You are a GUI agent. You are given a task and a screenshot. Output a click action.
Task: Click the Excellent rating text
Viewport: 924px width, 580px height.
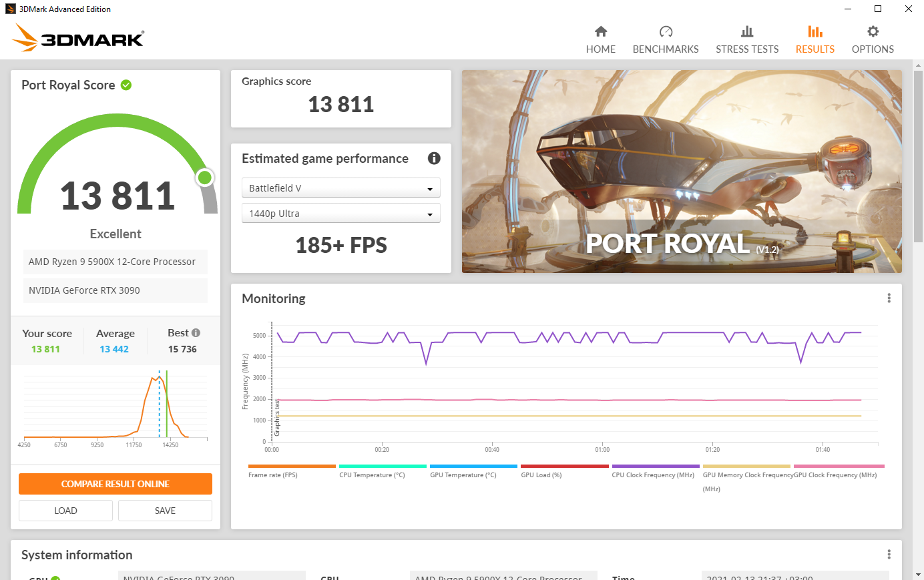point(115,234)
